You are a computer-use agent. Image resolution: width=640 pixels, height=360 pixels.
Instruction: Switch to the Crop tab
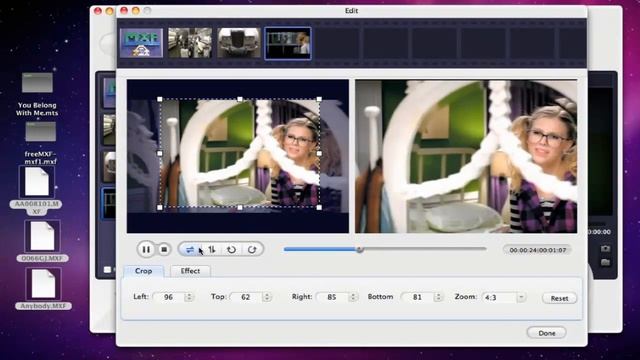[x=144, y=271]
